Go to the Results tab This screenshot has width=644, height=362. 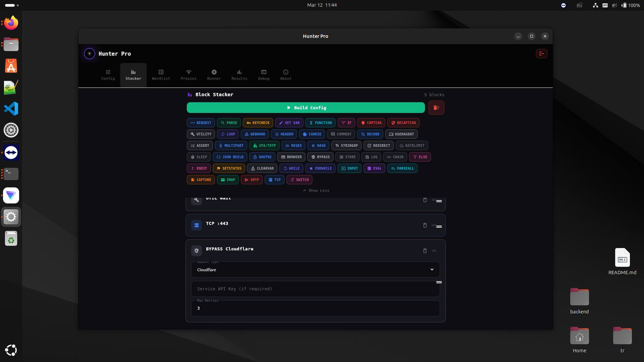239,75
